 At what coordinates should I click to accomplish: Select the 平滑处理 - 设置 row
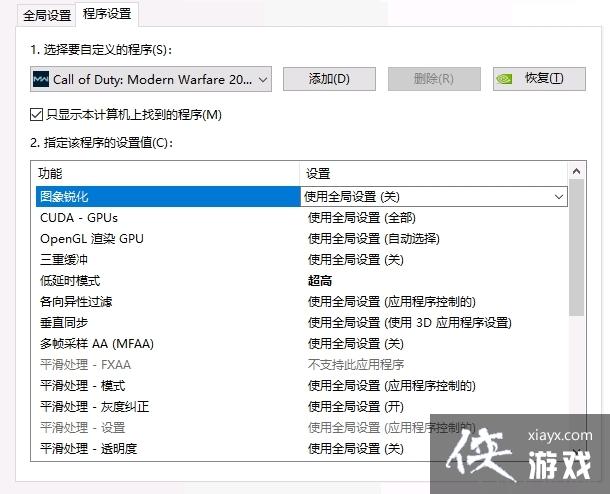click(302, 428)
